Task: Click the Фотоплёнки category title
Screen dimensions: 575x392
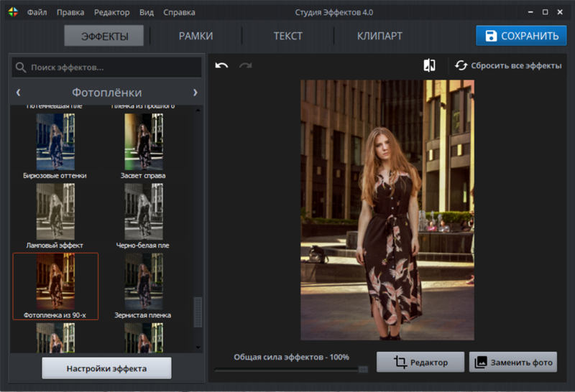Action: click(x=106, y=93)
